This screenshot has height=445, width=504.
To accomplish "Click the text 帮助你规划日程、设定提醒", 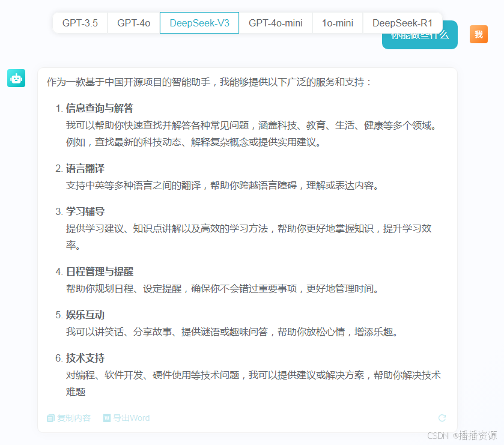I will click(x=124, y=288).
